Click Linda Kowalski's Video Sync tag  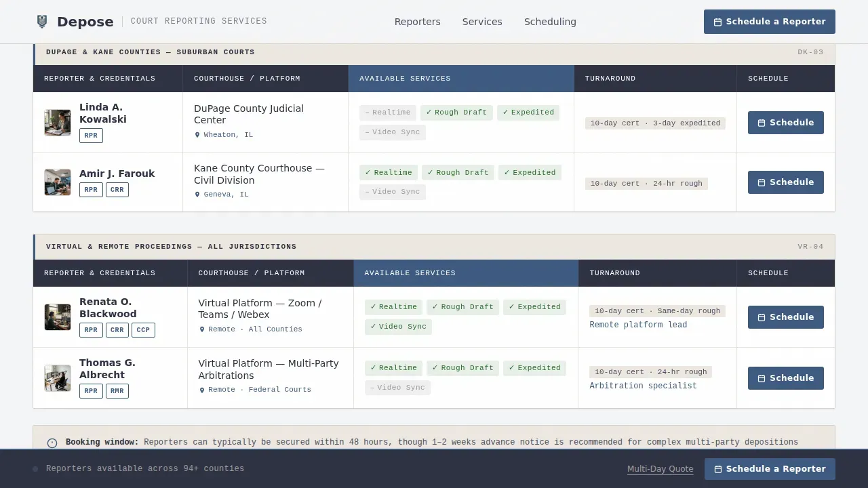[x=393, y=132]
